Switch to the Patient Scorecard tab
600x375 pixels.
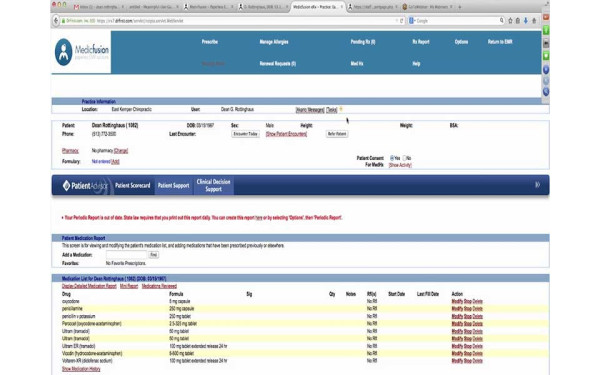pyautogui.click(x=133, y=185)
